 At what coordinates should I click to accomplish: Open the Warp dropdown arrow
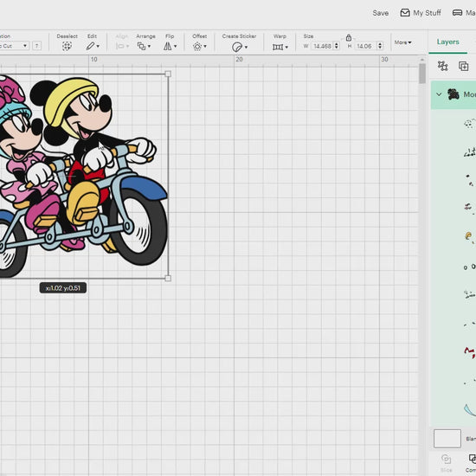click(x=286, y=47)
